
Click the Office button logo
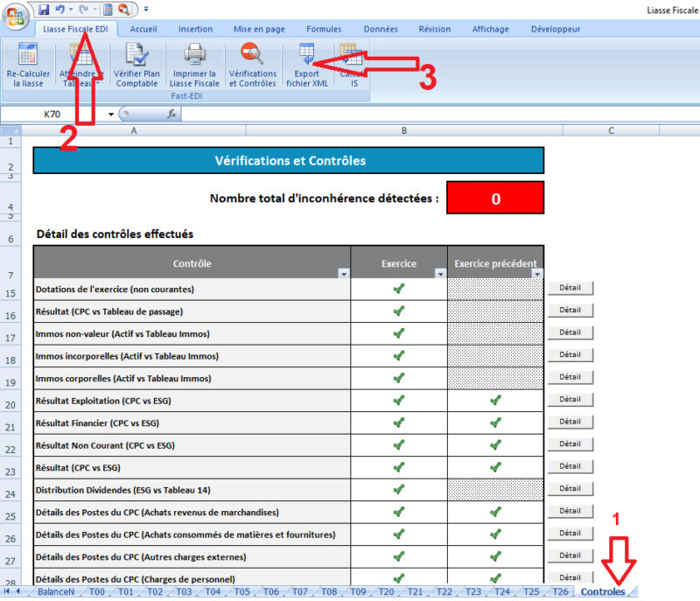pos(15,15)
